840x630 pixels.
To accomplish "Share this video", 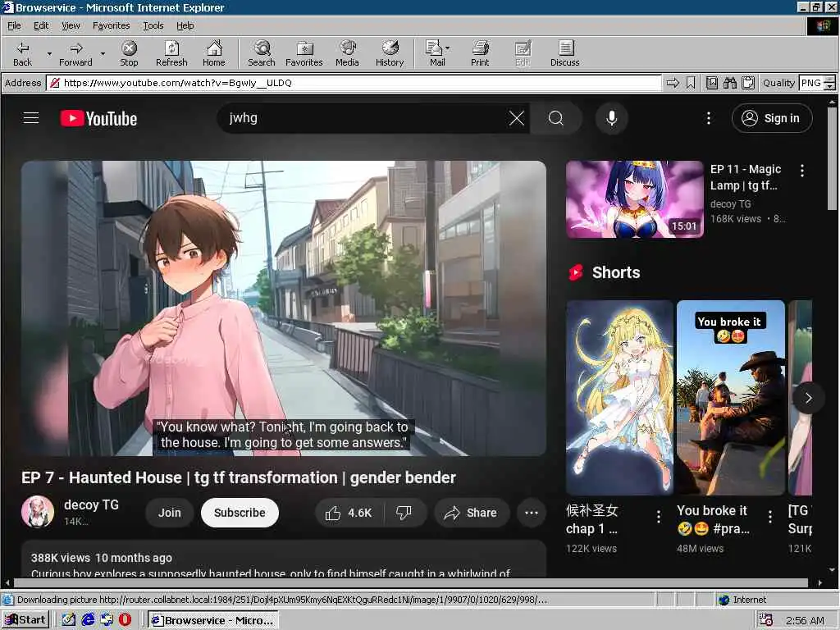I will (x=470, y=513).
